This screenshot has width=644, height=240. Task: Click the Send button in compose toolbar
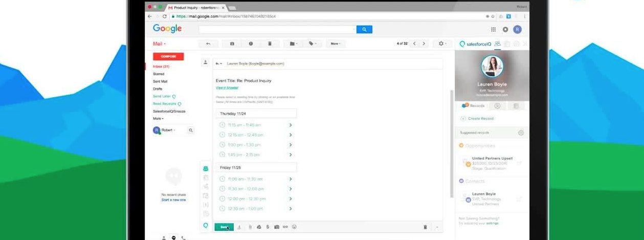224,227
